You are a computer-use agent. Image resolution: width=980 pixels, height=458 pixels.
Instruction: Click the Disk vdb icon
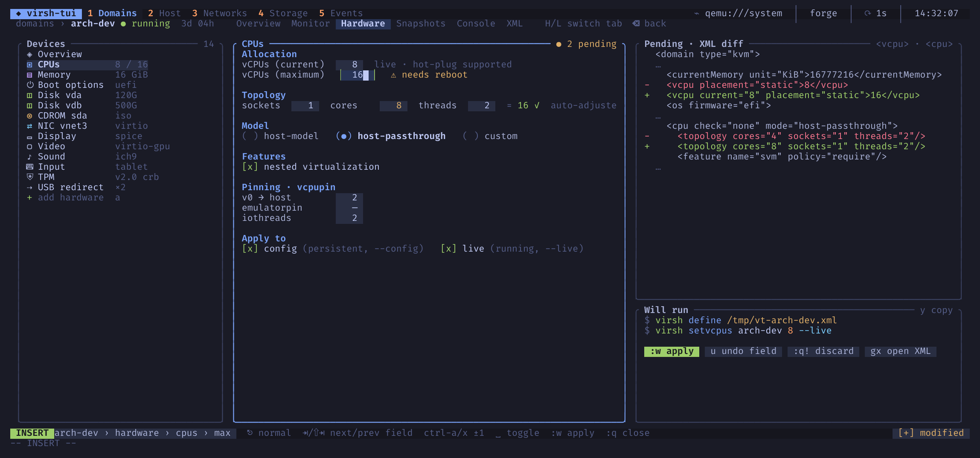(29, 106)
